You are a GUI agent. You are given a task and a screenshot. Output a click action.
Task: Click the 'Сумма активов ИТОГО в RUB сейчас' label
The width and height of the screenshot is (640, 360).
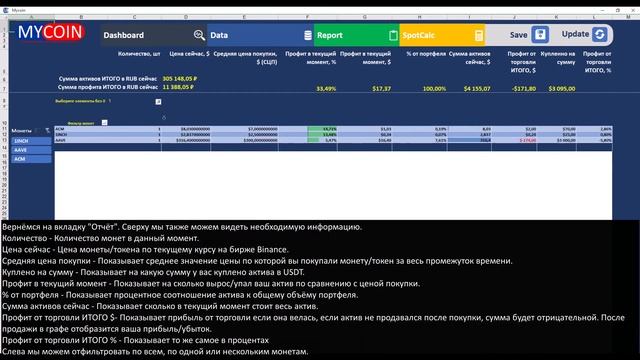pyautogui.click(x=108, y=78)
